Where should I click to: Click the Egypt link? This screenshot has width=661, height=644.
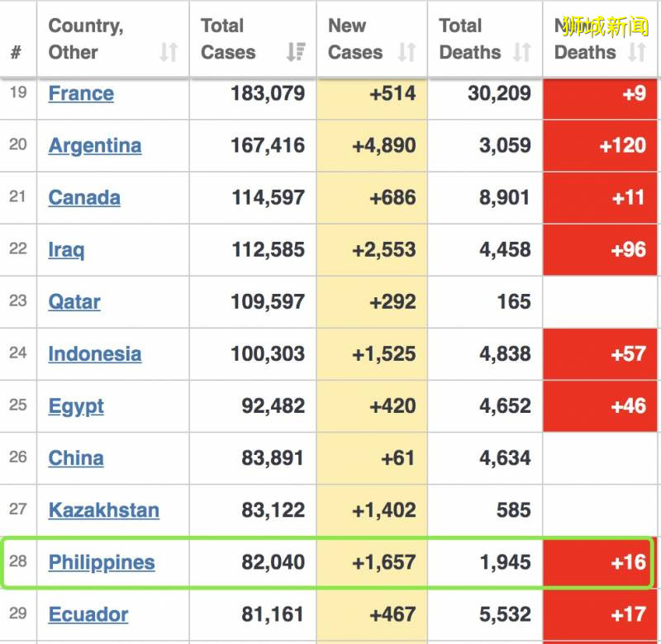76,405
